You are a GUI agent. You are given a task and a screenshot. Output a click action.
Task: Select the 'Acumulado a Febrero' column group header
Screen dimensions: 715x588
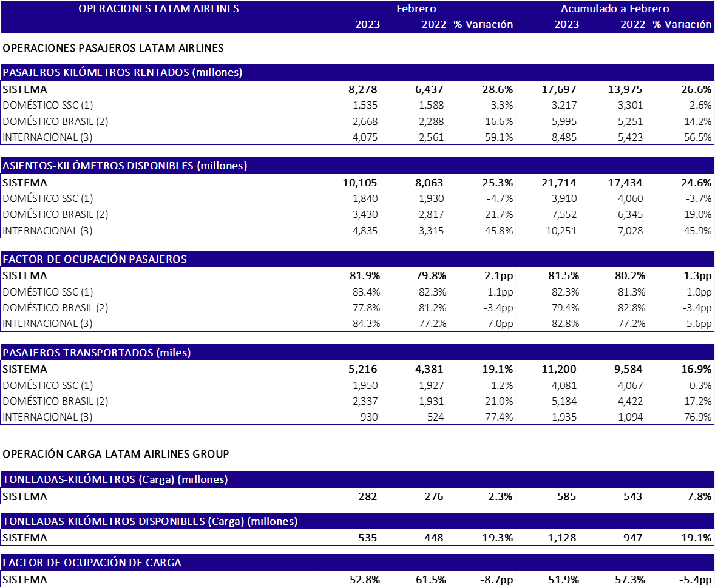615,8
